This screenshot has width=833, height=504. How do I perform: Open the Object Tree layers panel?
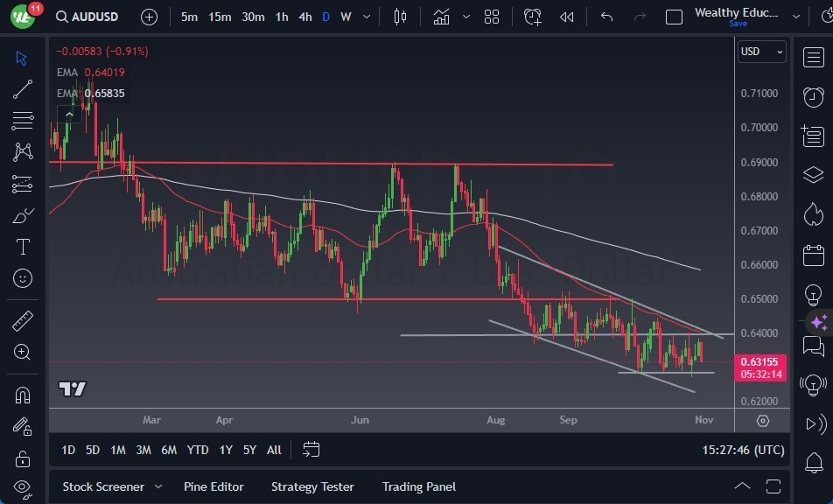coord(813,175)
